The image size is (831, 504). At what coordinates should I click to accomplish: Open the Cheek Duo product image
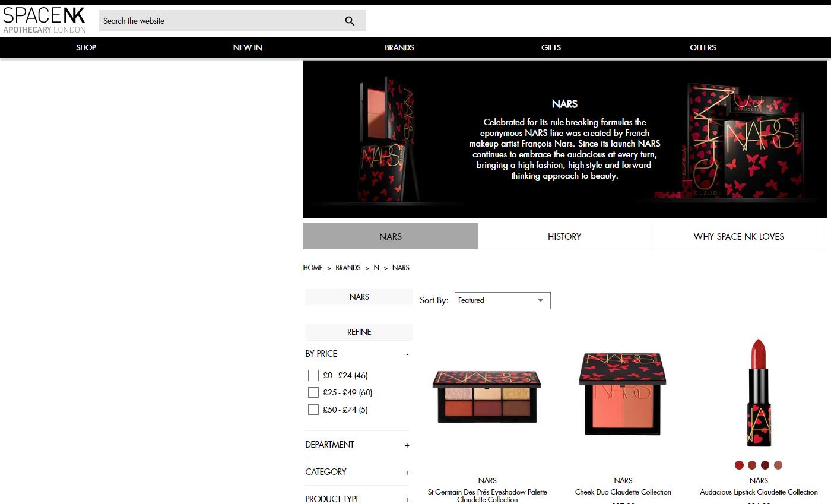(x=623, y=394)
